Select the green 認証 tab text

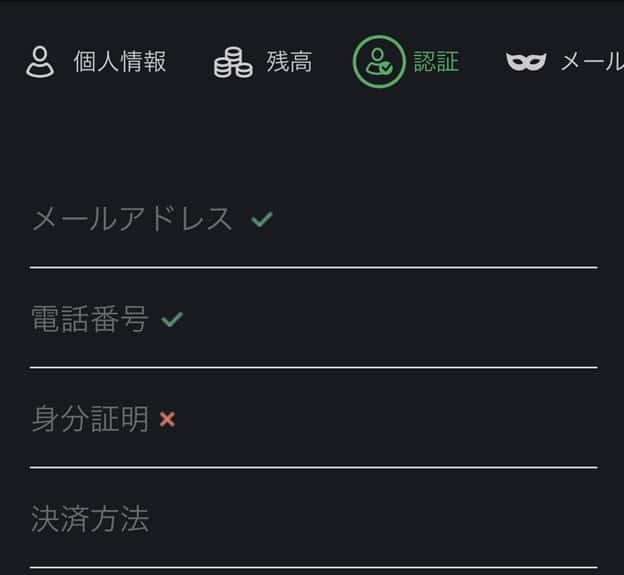[436, 62]
